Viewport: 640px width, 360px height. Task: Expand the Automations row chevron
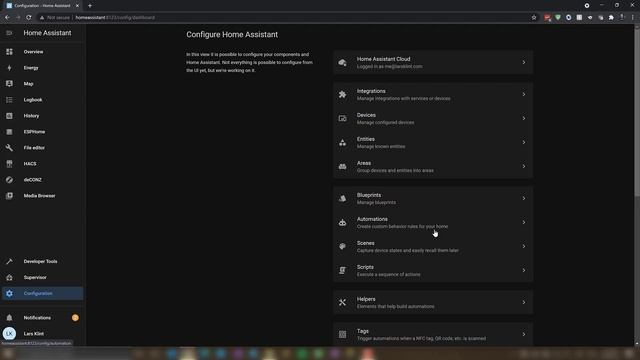524,222
